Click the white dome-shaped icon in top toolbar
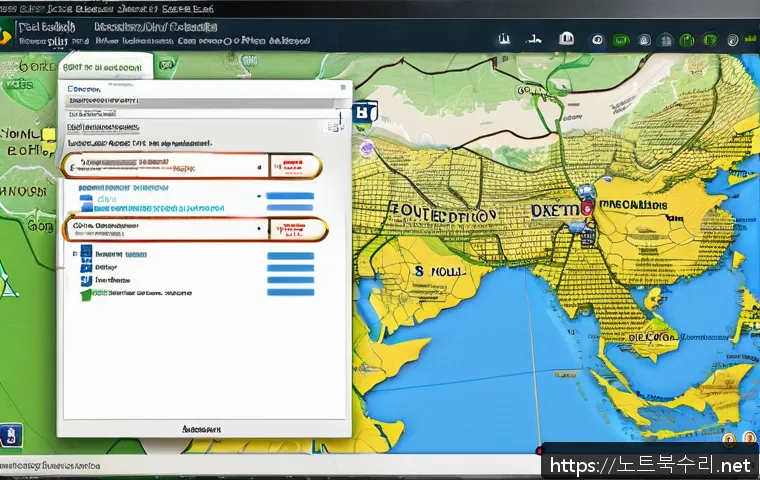Image resolution: width=760 pixels, height=480 pixels. (x=567, y=39)
